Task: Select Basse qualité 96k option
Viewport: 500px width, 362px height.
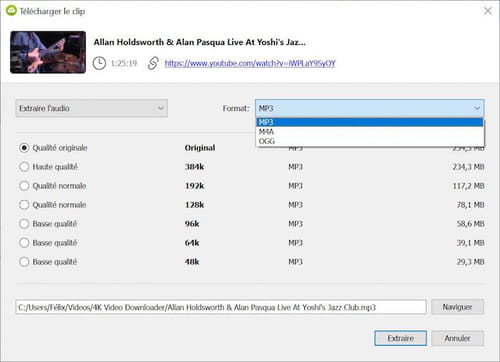Action: (x=24, y=224)
